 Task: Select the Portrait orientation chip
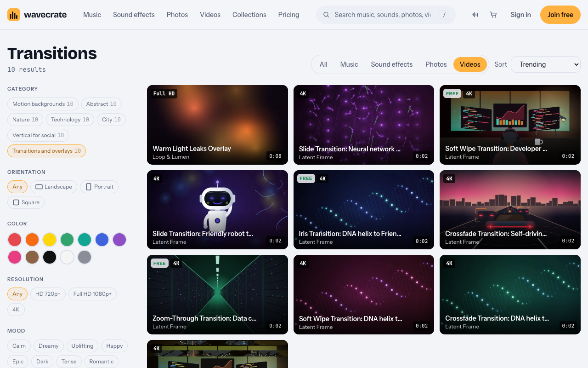99,187
